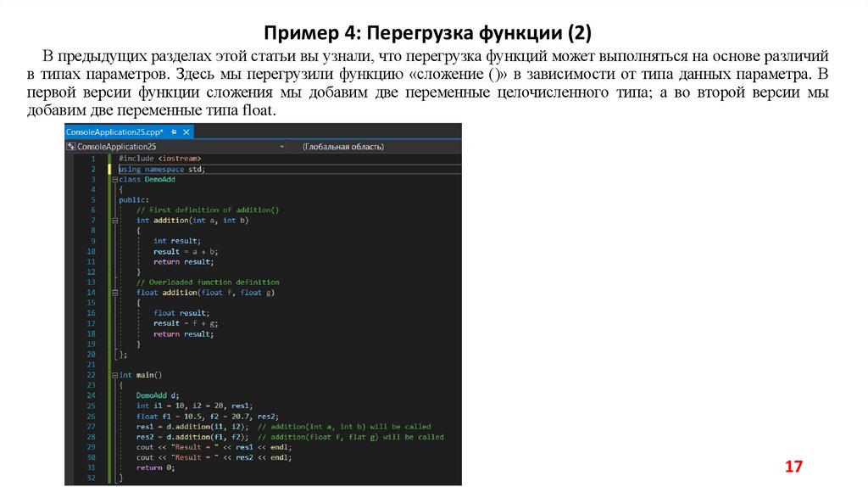Open the ConsoleApplication25 project scope dropdown
Image resolution: width=868 pixels, height=487 pixels.
click(x=281, y=147)
